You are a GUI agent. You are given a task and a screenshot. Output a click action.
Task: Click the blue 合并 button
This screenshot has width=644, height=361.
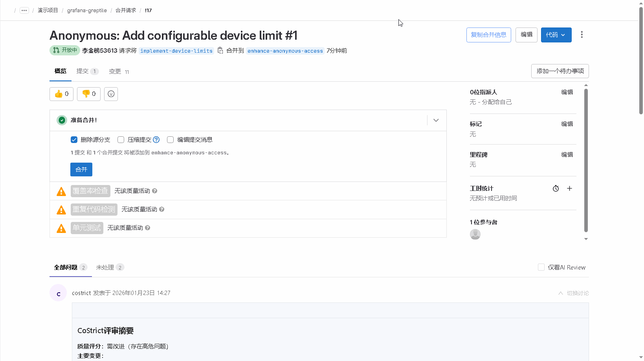81,170
